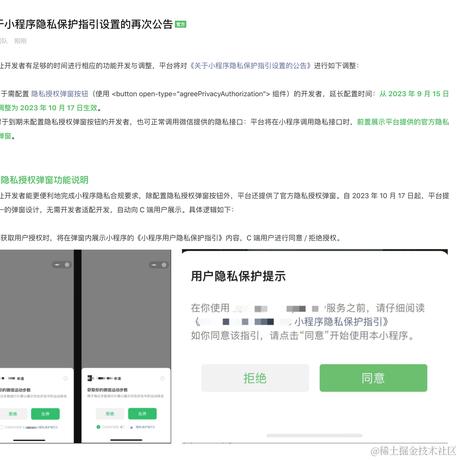Click the green text 从 2023 年 9 月 15 日

414,94
